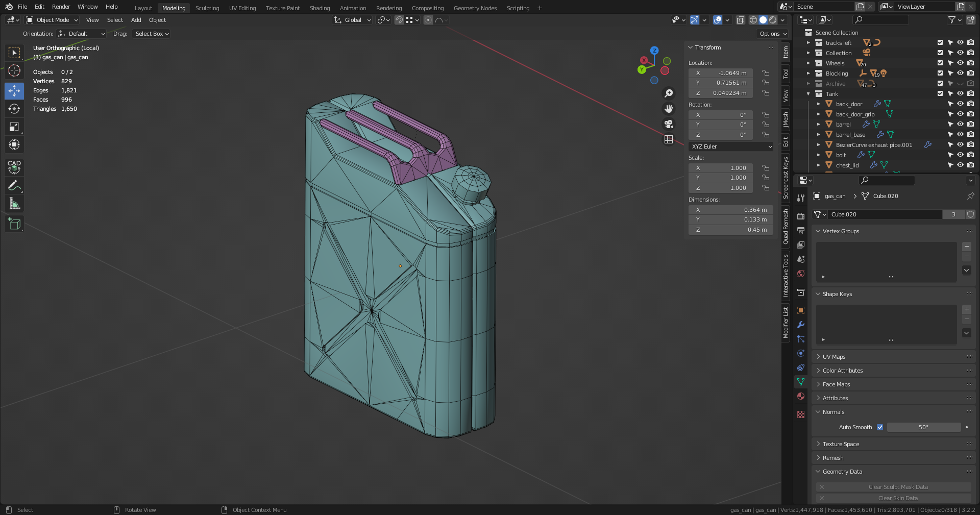Select the Move tool in toolbar

[14, 91]
